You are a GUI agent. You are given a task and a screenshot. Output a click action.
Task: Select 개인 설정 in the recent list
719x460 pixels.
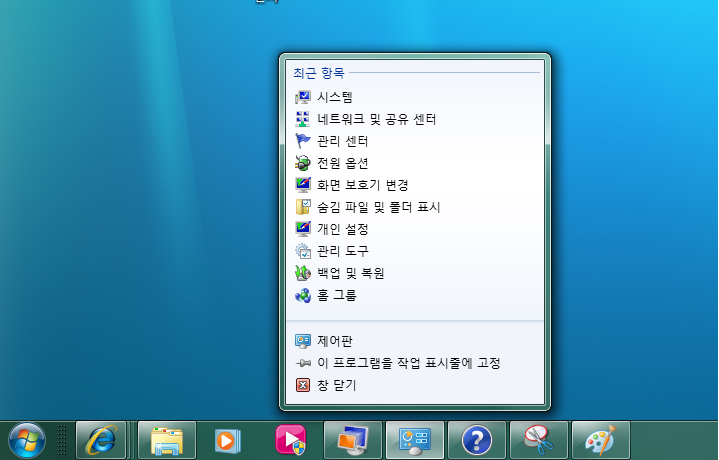click(x=415, y=229)
